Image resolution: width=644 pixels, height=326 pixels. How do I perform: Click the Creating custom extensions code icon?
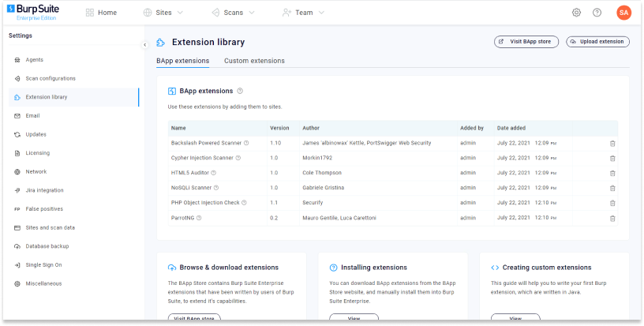tap(495, 268)
